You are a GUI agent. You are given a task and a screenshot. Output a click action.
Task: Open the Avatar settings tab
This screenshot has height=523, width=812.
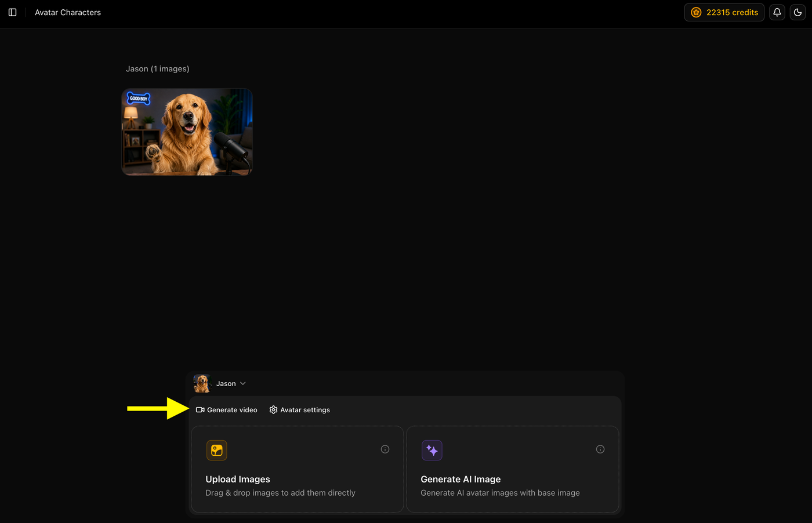pyautogui.click(x=300, y=410)
